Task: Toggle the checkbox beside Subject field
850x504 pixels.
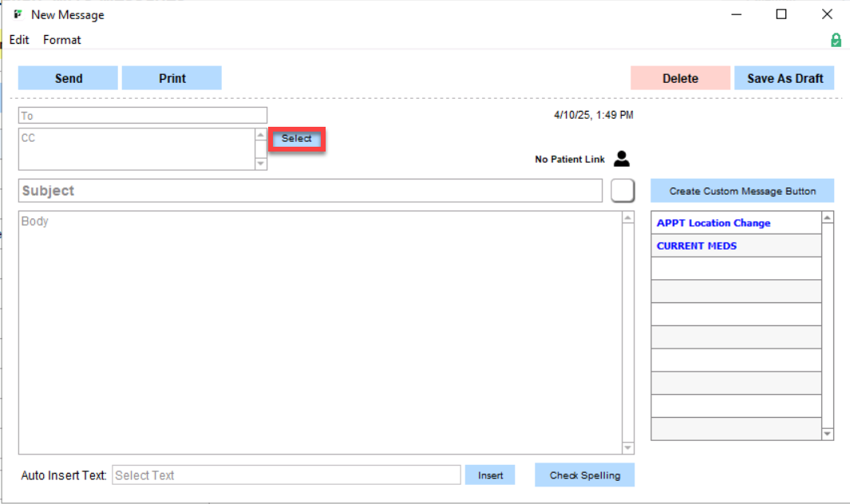Action: tap(623, 191)
